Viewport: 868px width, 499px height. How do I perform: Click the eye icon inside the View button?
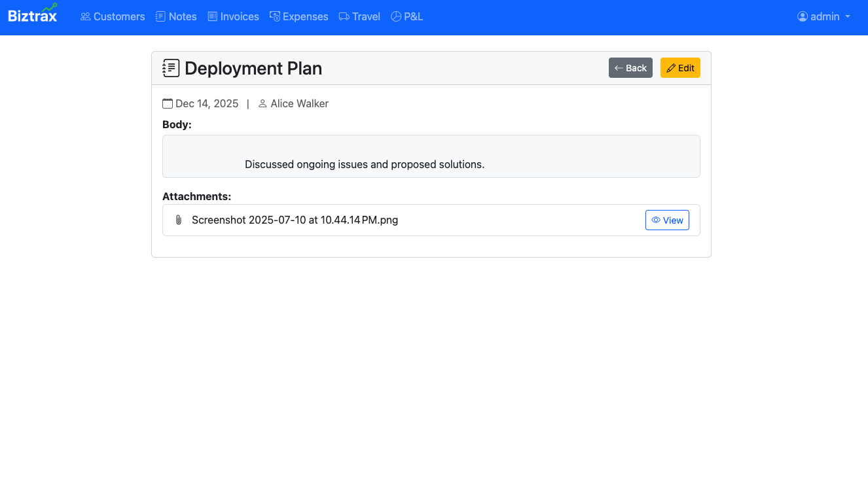pos(656,220)
